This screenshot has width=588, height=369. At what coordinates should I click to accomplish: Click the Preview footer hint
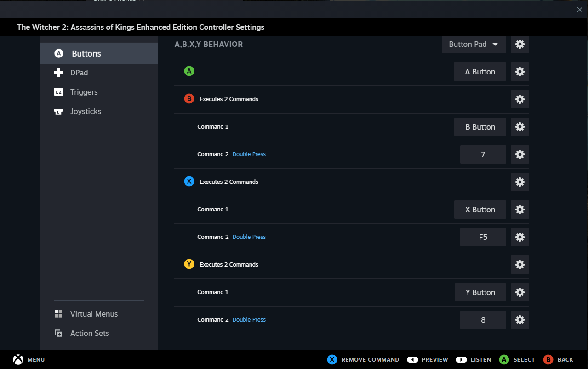[428, 360]
